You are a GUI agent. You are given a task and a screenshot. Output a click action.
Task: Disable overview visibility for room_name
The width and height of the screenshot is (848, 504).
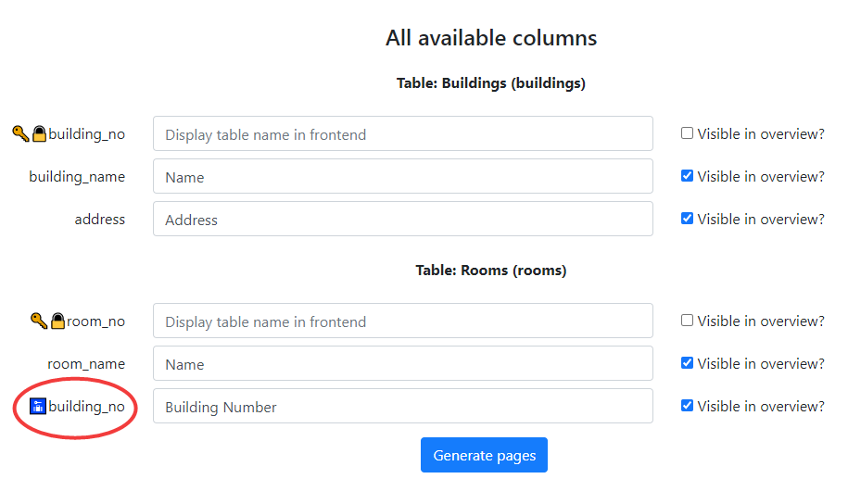687,363
